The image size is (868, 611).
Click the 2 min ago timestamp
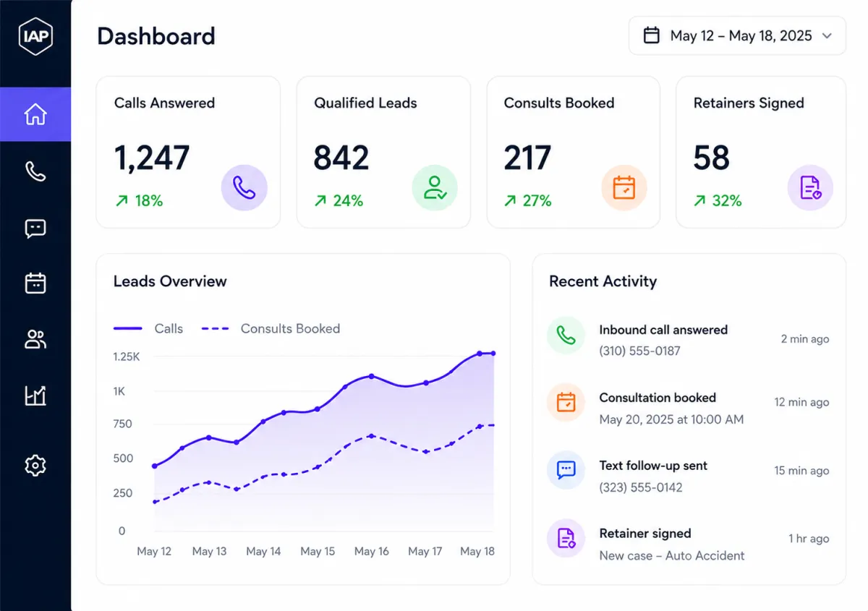pyautogui.click(x=805, y=339)
